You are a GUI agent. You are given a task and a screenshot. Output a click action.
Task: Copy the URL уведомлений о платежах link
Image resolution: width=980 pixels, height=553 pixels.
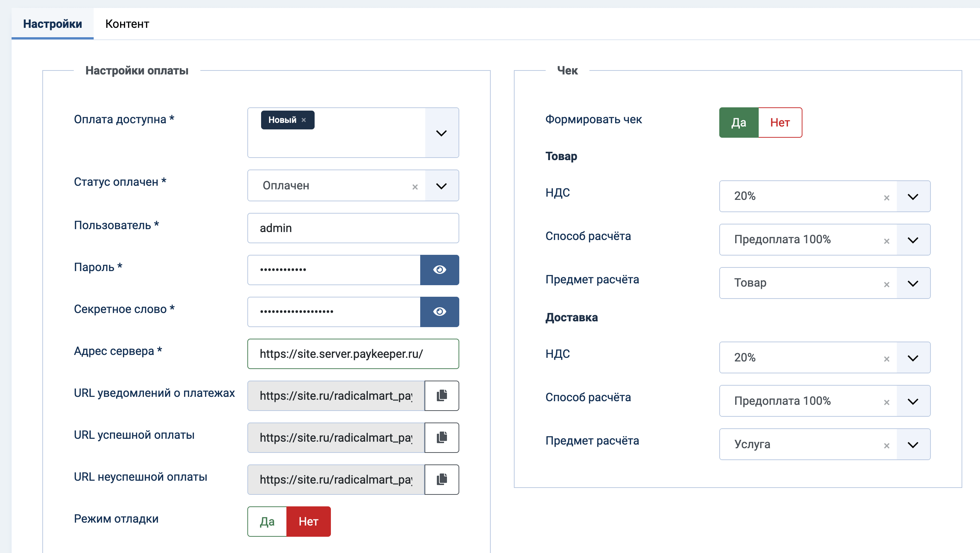pos(441,395)
